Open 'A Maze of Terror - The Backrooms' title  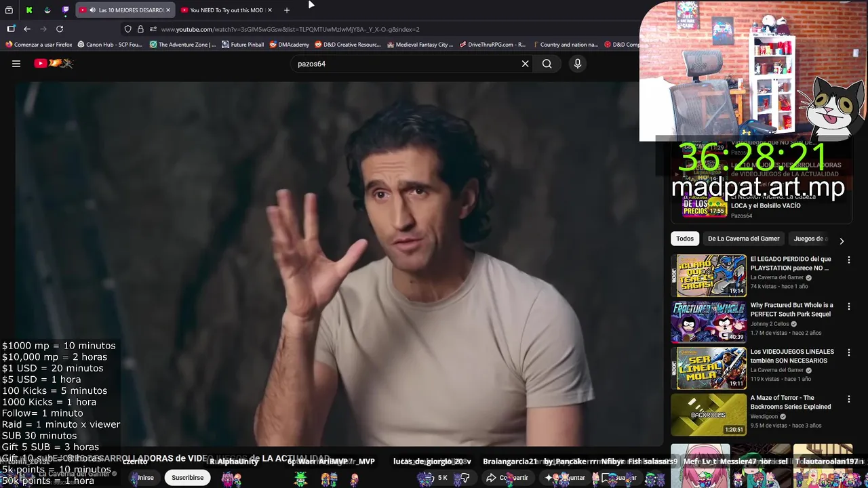click(x=791, y=402)
